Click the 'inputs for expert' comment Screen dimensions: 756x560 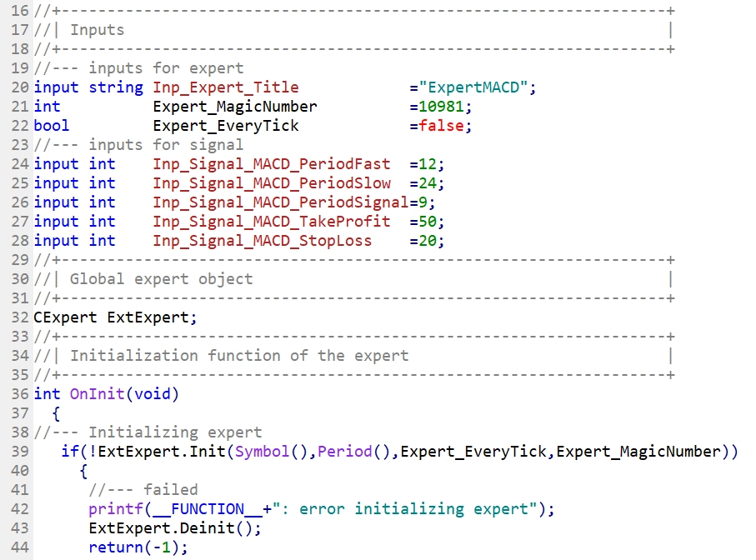pyautogui.click(x=166, y=68)
